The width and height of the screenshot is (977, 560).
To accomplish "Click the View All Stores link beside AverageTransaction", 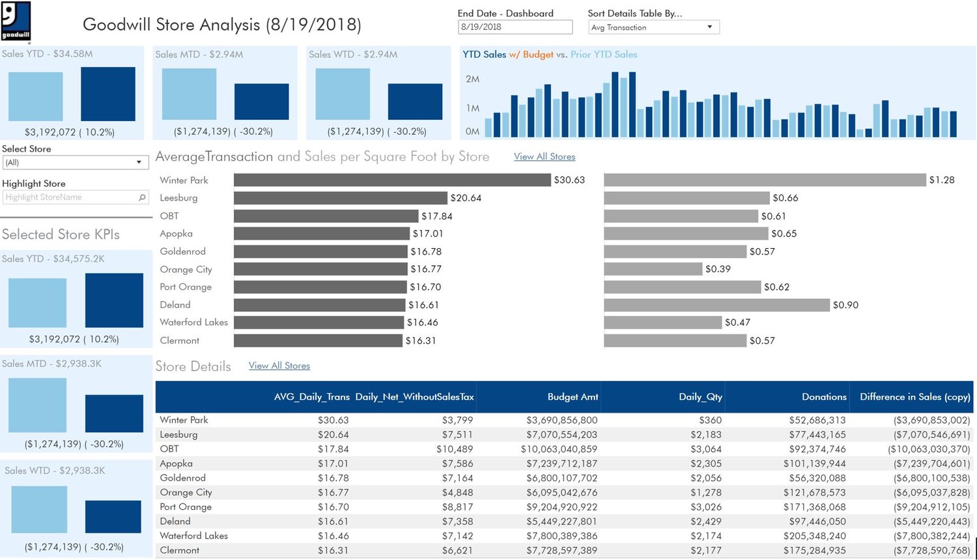I will (545, 156).
